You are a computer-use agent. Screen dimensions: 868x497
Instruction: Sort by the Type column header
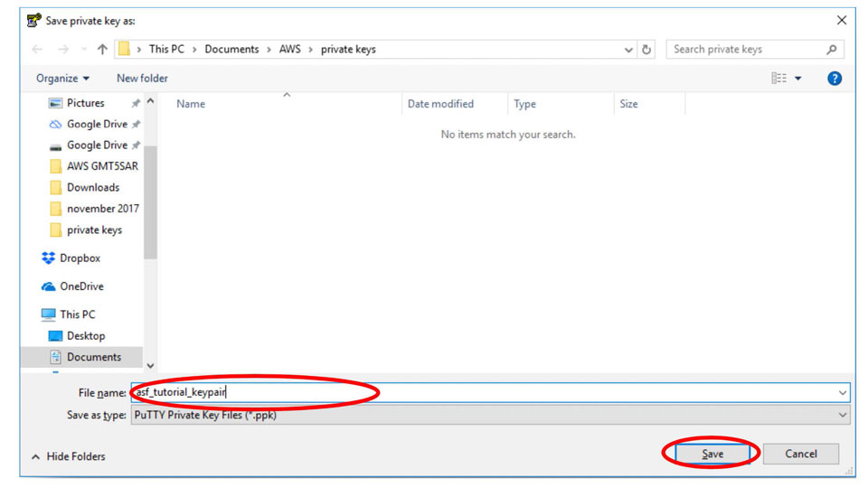[x=524, y=104]
